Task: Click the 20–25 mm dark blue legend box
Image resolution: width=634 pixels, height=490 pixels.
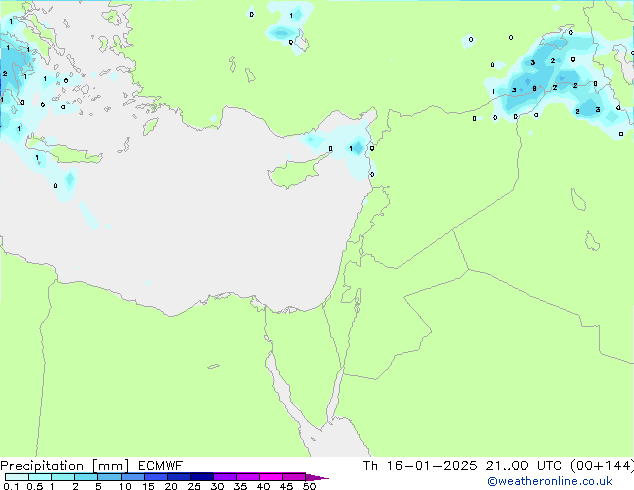Action: tap(179, 477)
